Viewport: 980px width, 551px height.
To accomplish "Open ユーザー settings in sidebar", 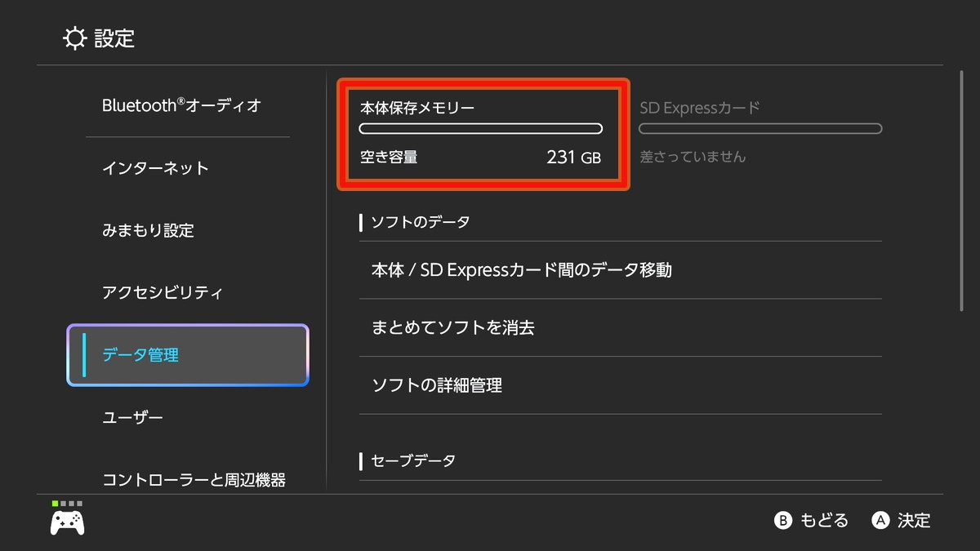I will [x=132, y=418].
